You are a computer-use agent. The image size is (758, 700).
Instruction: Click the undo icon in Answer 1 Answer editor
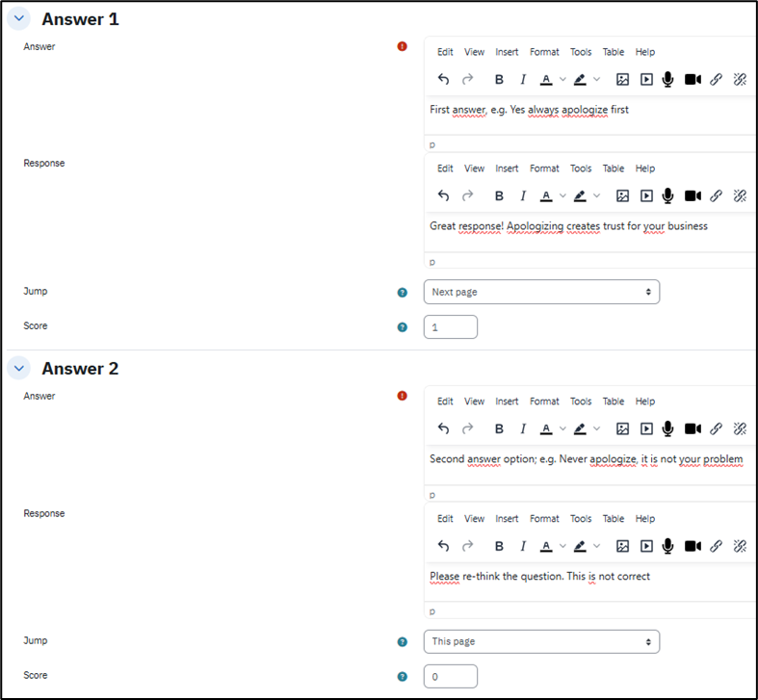coord(443,80)
